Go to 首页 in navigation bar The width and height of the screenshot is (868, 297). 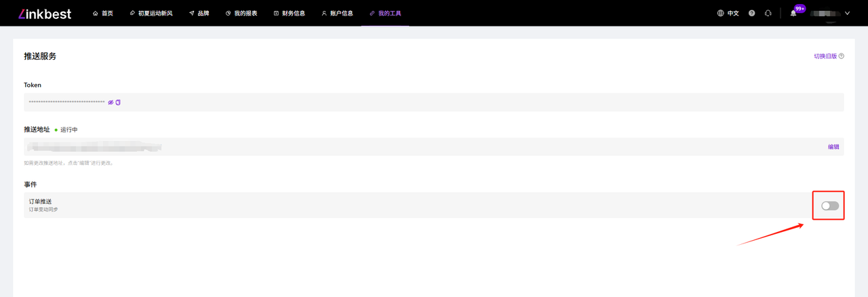(103, 14)
